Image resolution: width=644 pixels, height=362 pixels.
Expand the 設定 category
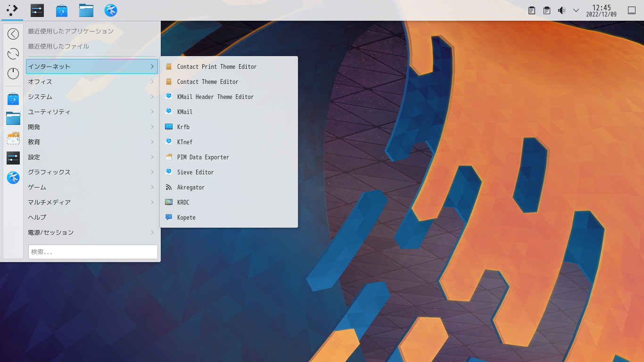point(92,157)
